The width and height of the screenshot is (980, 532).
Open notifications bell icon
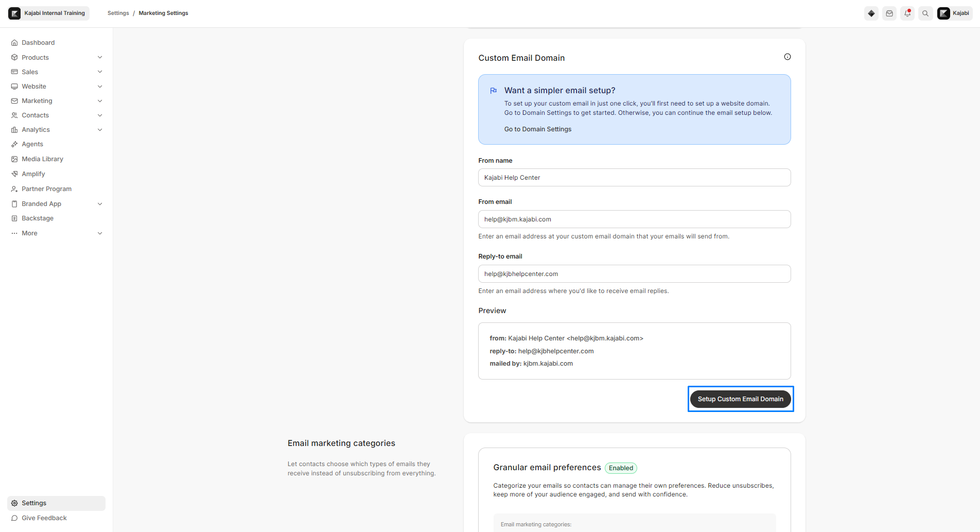click(x=907, y=13)
